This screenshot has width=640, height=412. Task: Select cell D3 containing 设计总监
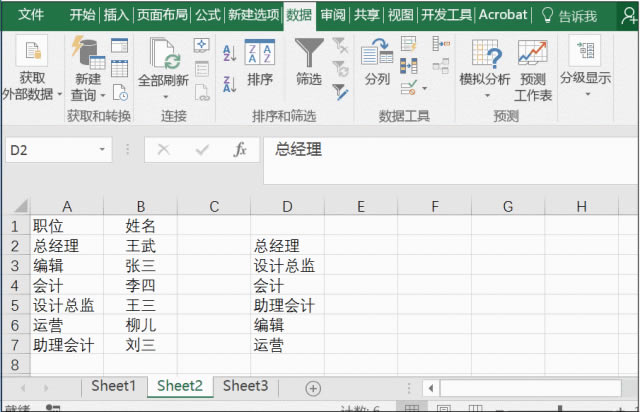tap(284, 265)
